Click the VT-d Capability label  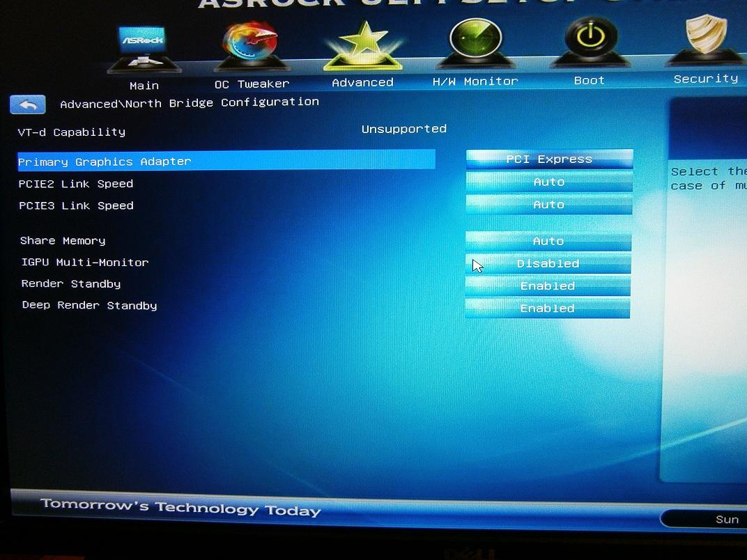pyautogui.click(x=72, y=132)
